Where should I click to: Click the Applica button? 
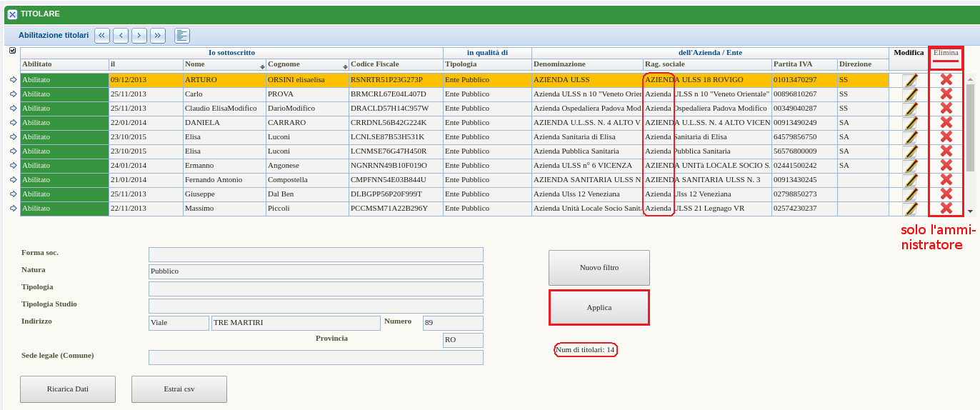(599, 308)
